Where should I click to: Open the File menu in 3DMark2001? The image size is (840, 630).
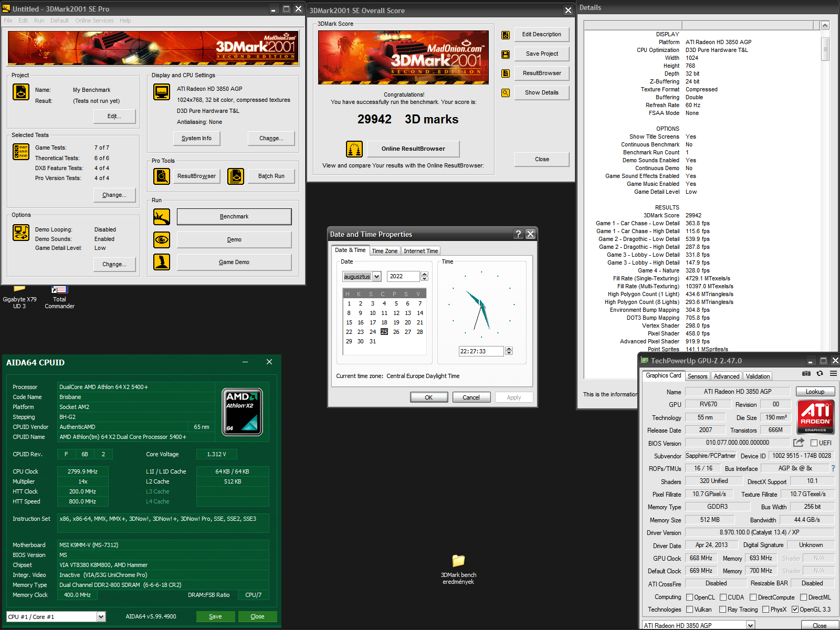8,20
